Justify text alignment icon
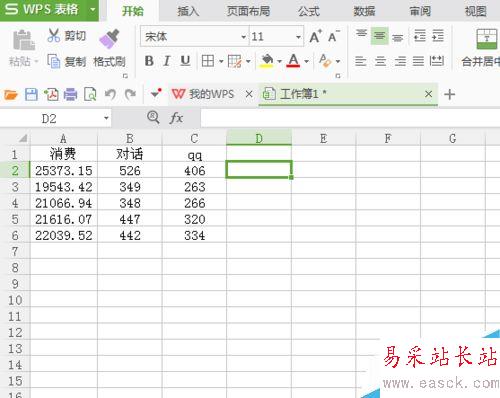The image size is (500, 398). [418, 61]
